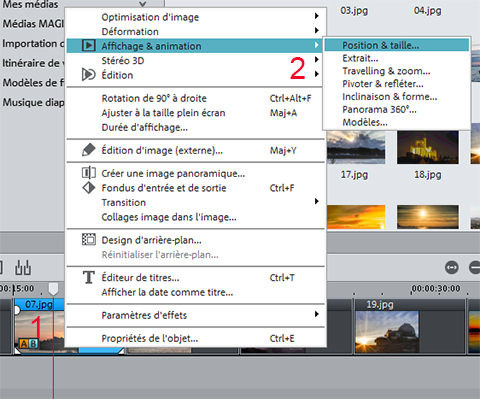
Task: Click the sun-over-sea thumbnail below 18.jpg
Action: pos(428,217)
